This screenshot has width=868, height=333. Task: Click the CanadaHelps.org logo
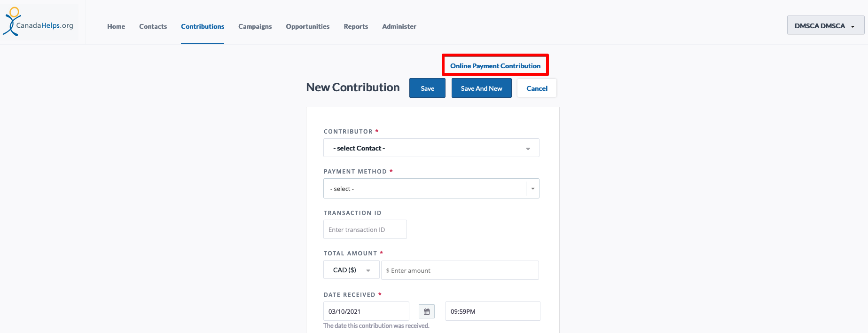click(39, 22)
